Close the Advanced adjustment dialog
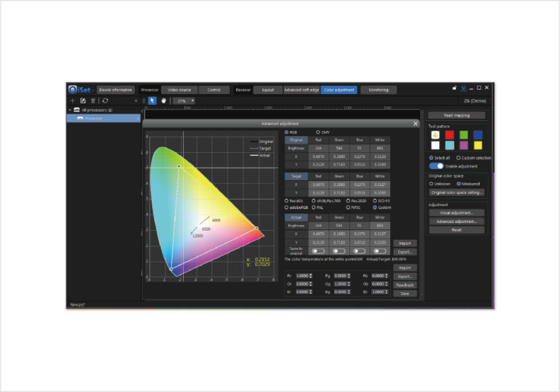 [416, 124]
